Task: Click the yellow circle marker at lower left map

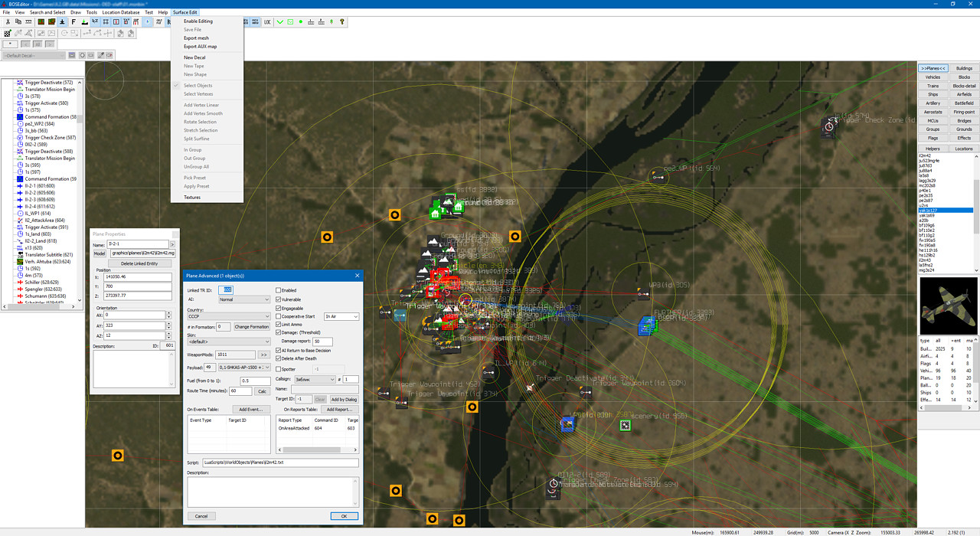Action: [x=118, y=456]
